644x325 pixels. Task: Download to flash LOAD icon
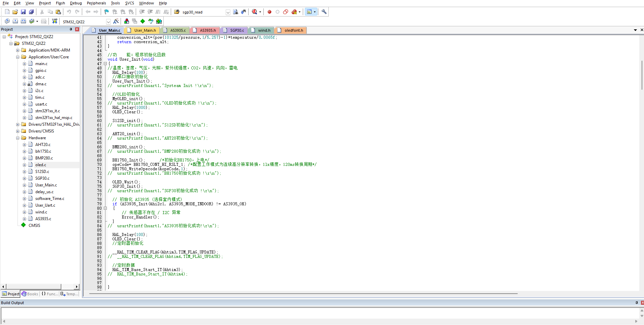click(55, 21)
